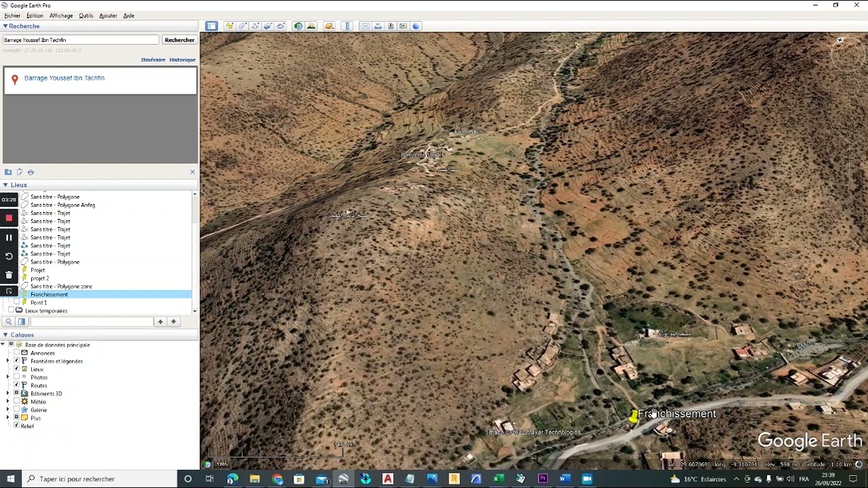Click the blue globe Earth web icon

point(416,26)
